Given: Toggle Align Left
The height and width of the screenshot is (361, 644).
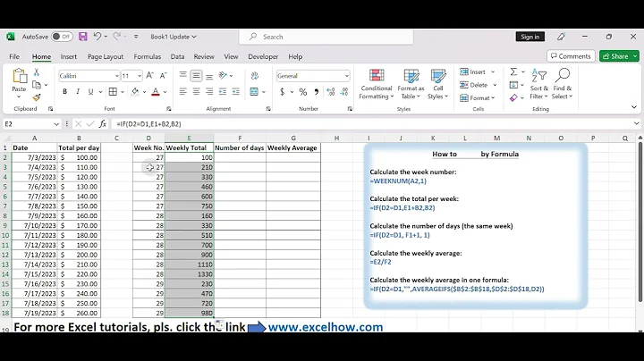Looking at the screenshot, I should (183, 91).
